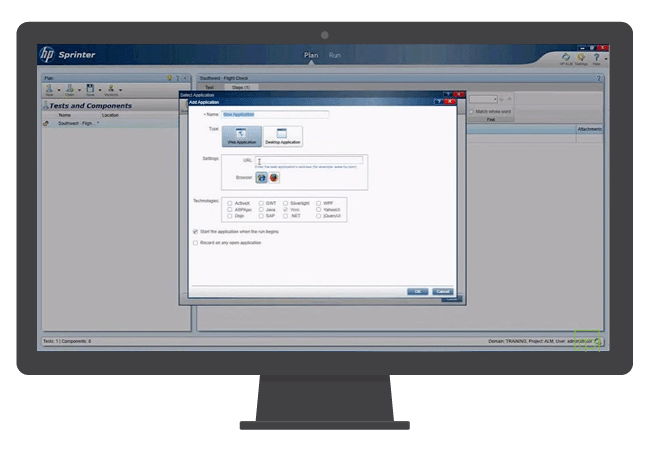The image size is (650, 450).
Task: Toggle the Silverlight technology checkbox
Action: (x=285, y=203)
